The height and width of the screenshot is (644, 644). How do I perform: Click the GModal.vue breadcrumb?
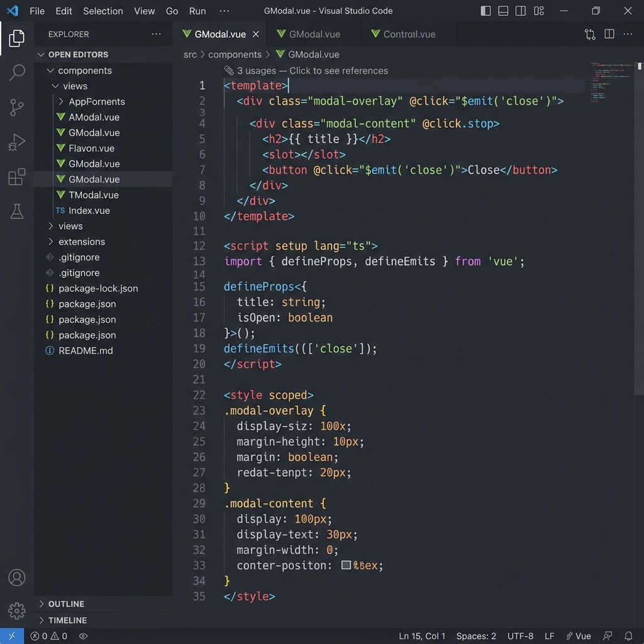click(313, 55)
